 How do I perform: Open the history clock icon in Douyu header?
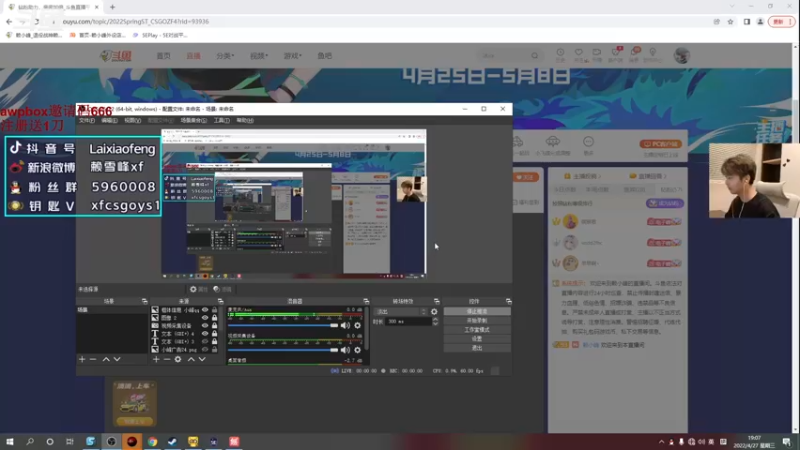[x=560, y=55]
